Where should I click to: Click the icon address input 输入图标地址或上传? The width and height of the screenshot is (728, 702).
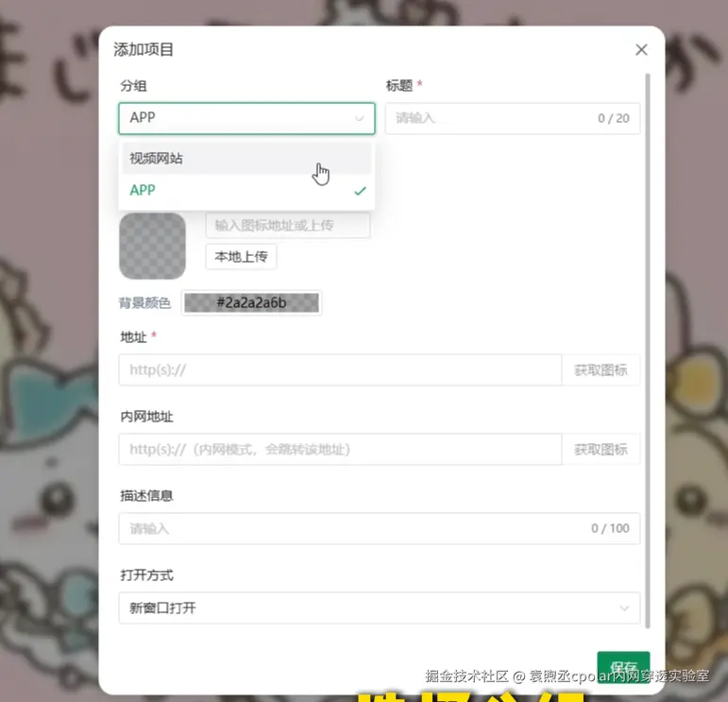tap(288, 225)
